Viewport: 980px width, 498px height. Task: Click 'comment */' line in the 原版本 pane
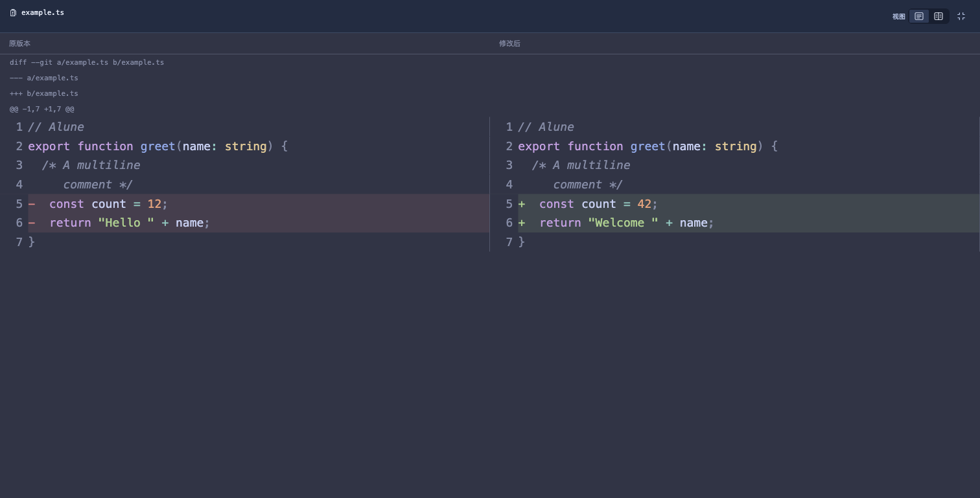tap(98, 185)
